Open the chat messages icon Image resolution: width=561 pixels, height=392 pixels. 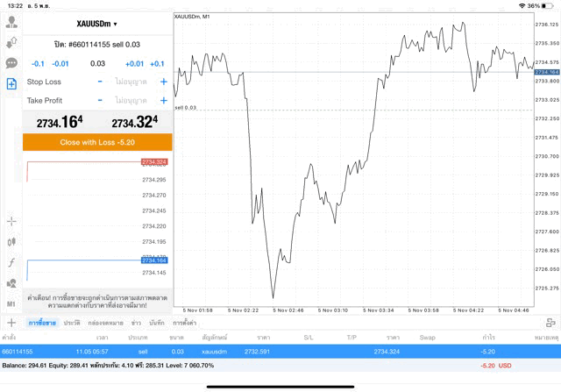11,63
